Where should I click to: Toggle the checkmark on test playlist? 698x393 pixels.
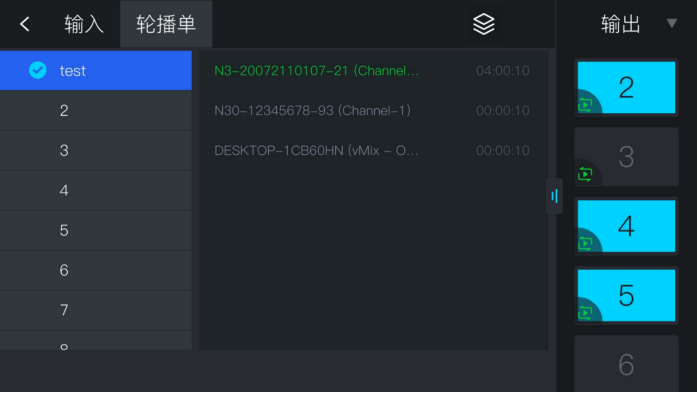(x=38, y=70)
